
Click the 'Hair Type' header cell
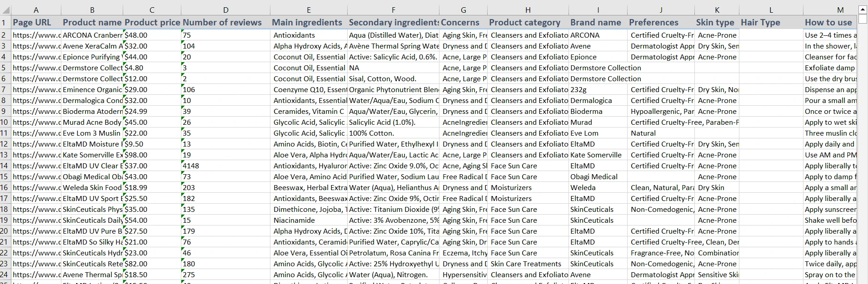click(x=771, y=22)
